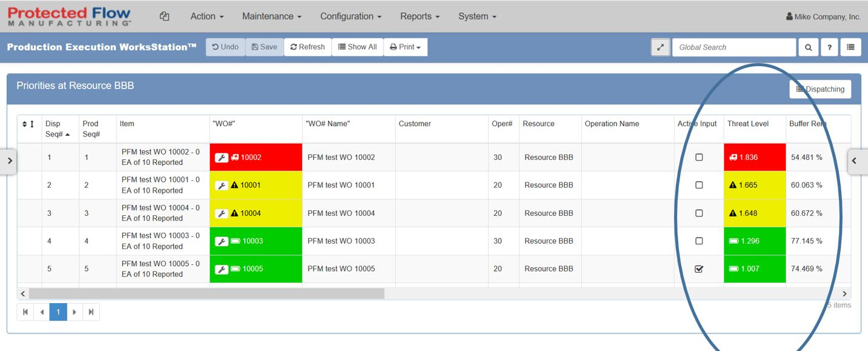Click wrench icon on work order 10004
The image size is (868, 351).
click(222, 213)
